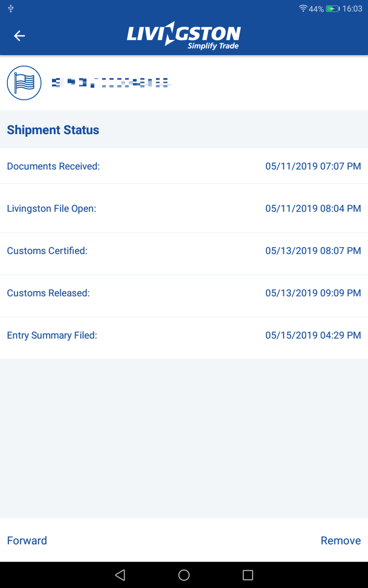
Task: Click the Livingston Simplify Trade logo
Action: coord(184,36)
